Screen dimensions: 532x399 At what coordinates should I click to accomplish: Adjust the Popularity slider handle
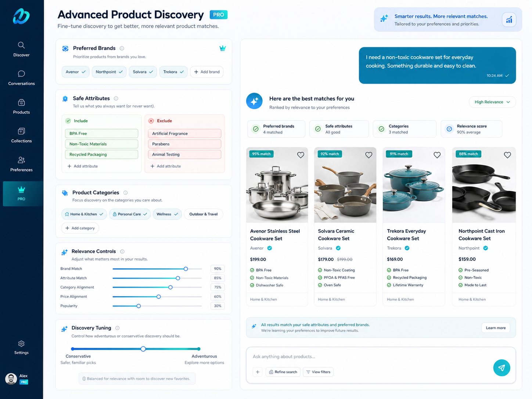[x=139, y=306]
